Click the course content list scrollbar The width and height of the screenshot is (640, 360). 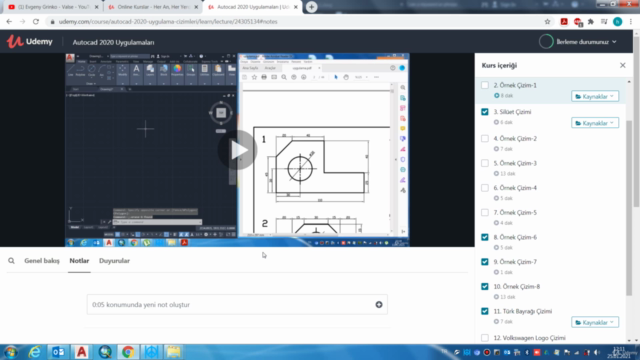click(x=629, y=208)
